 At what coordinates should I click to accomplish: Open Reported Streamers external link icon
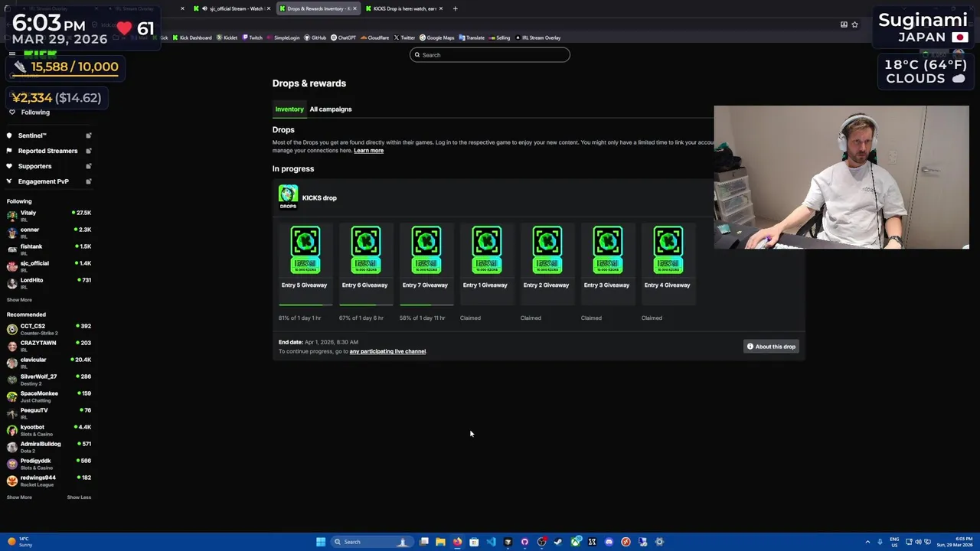(x=88, y=151)
